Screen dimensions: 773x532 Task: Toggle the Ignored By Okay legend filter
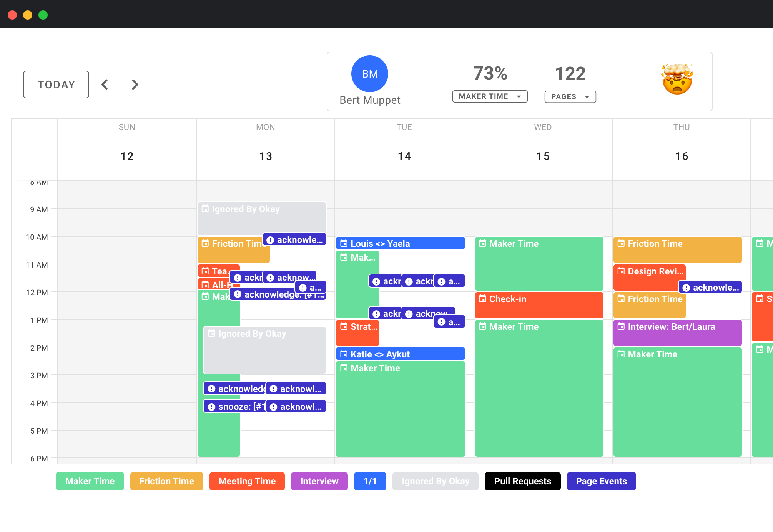(435, 481)
